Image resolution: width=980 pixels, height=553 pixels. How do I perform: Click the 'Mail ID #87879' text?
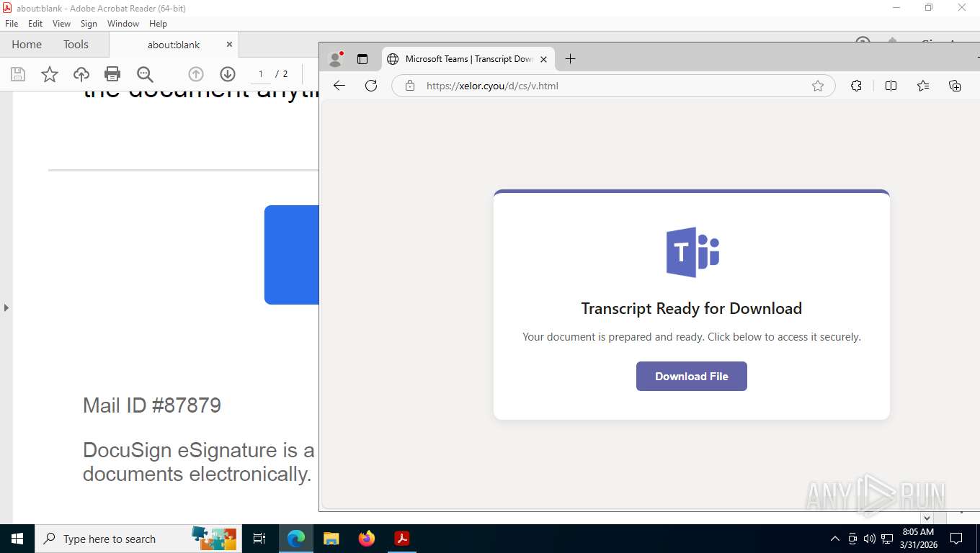tap(152, 405)
